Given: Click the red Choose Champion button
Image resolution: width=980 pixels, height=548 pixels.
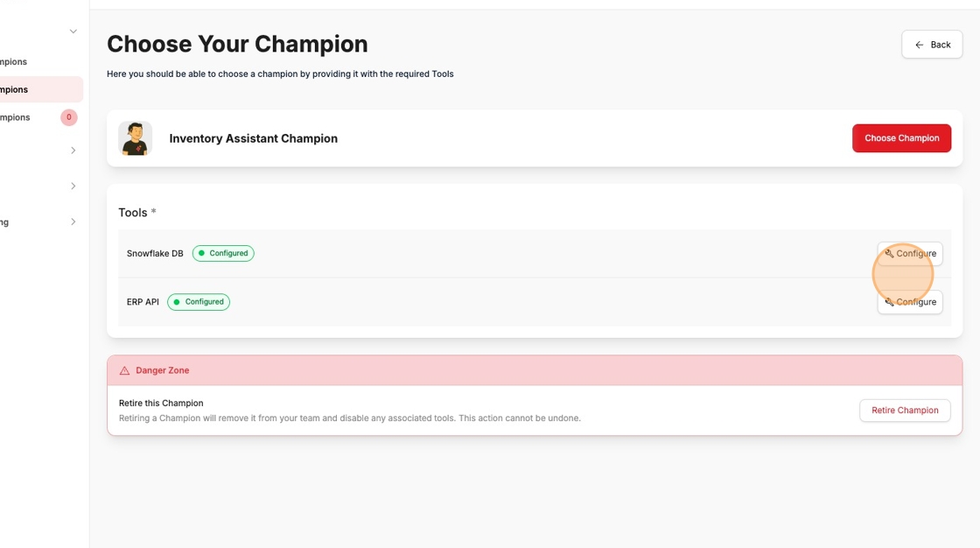Looking at the screenshot, I should pos(901,137).
